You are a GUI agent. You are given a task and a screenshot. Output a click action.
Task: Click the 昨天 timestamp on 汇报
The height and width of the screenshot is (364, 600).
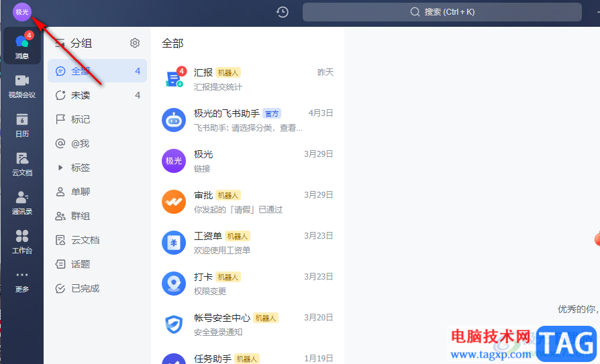(326, 72)
